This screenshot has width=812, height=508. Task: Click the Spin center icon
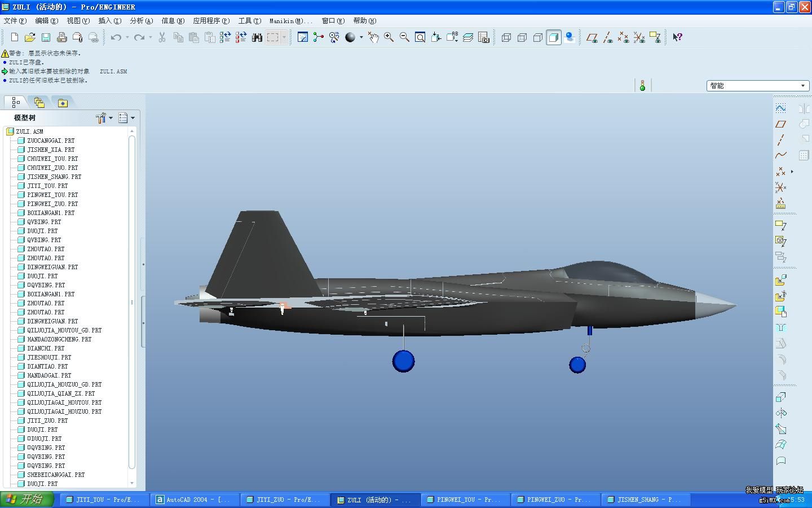[319, 37]
